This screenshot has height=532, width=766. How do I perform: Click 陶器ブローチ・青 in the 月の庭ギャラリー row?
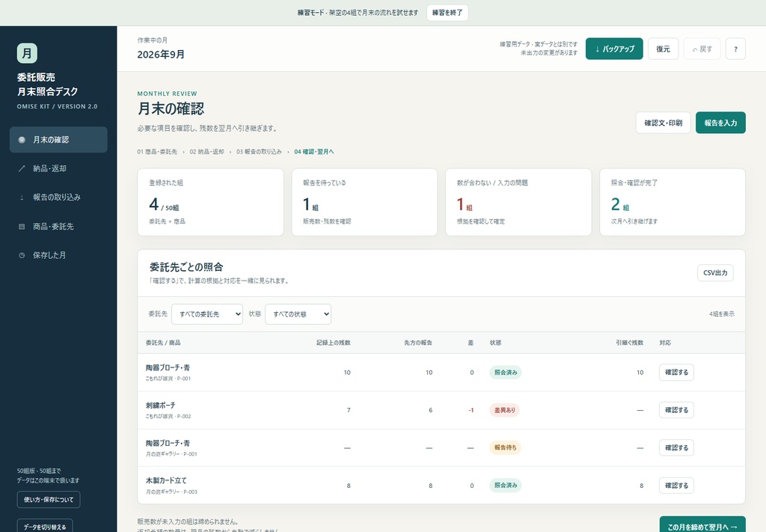tap(168, 443)
